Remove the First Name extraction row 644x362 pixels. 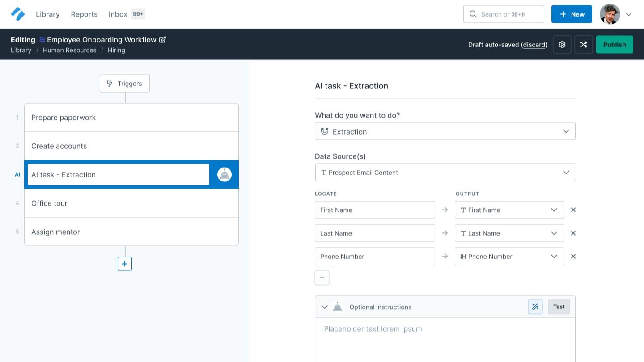click(573, 210)
